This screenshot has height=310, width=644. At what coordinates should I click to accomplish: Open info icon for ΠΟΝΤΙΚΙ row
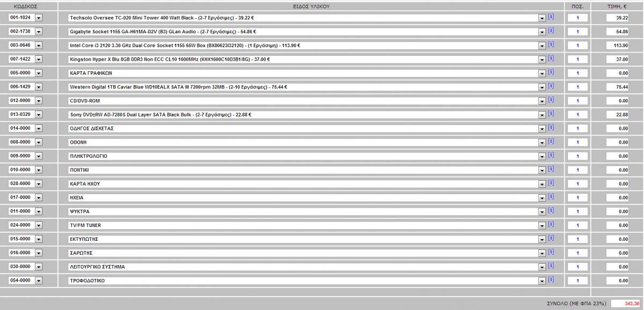click(x=551, y=169)
